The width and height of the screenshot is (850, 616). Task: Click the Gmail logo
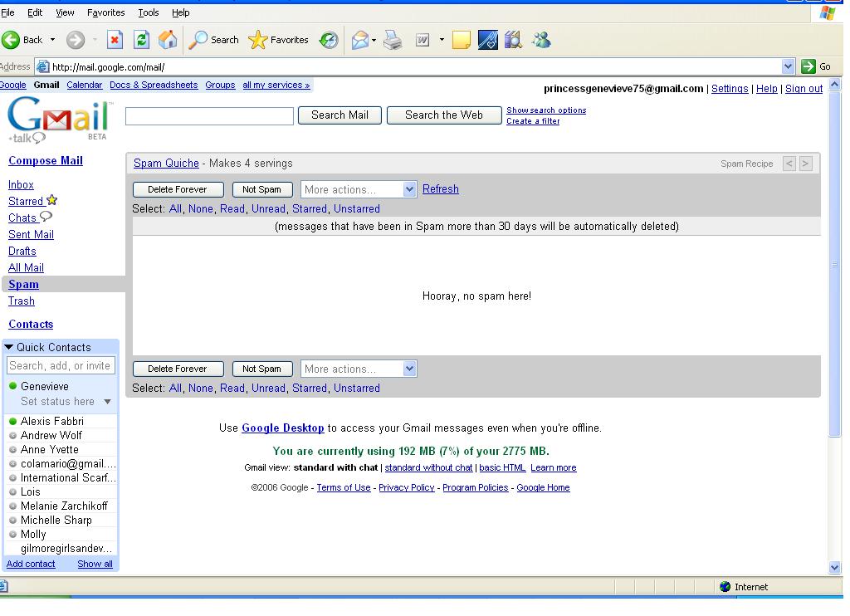(x=59, y=114)
